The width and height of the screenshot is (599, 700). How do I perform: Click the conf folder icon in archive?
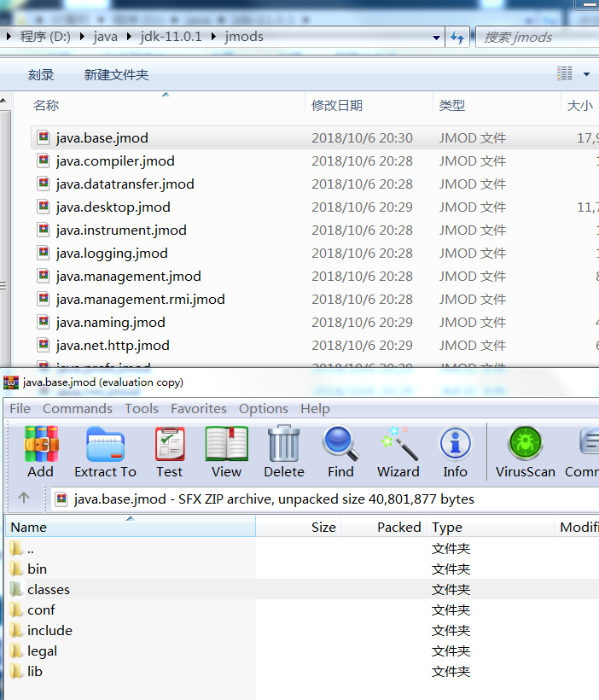(x=16, y=610)
